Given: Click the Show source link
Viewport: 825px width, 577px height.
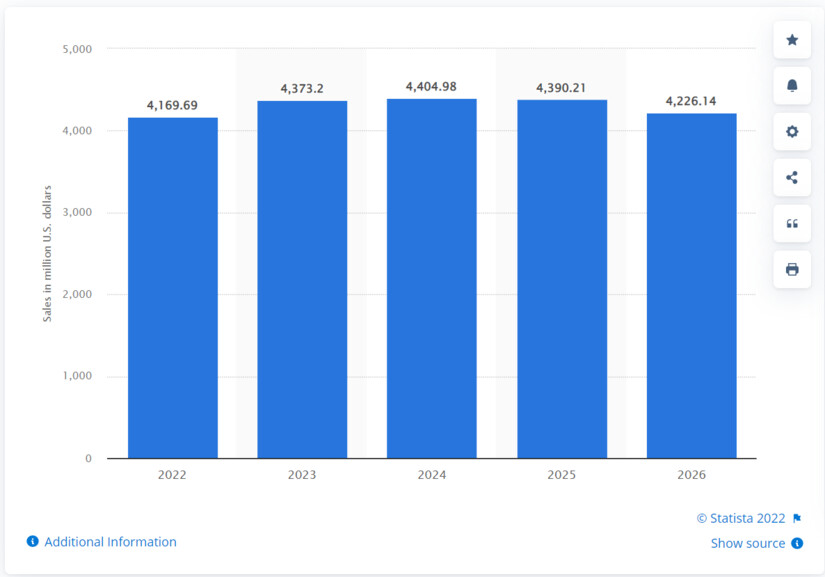Looking at the screenshot, I should click(747, 543).
